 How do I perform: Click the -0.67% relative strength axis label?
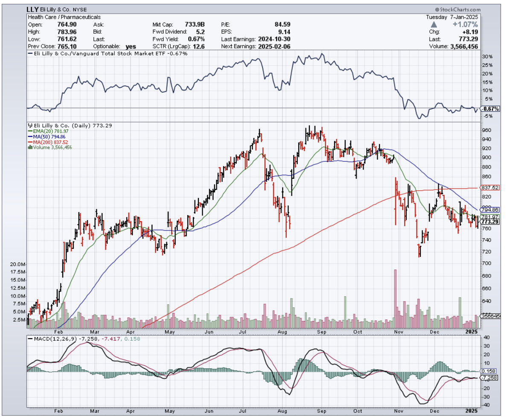(490, 109)
